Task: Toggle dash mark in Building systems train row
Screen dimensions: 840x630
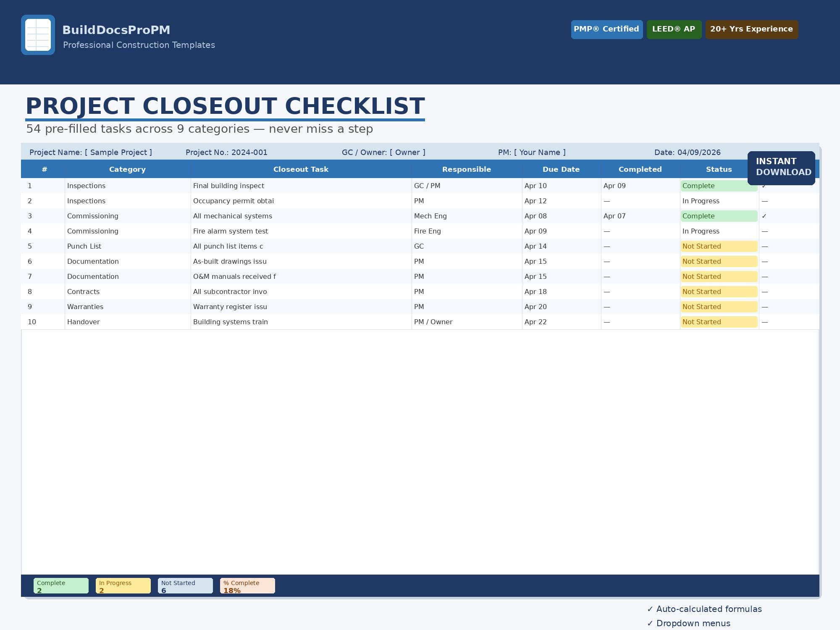Action: (x=765, y=322)
